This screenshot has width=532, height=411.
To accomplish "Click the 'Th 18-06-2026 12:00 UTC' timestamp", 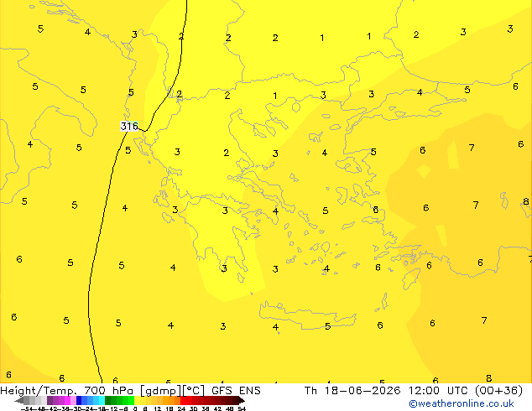I will coord(387,391).
